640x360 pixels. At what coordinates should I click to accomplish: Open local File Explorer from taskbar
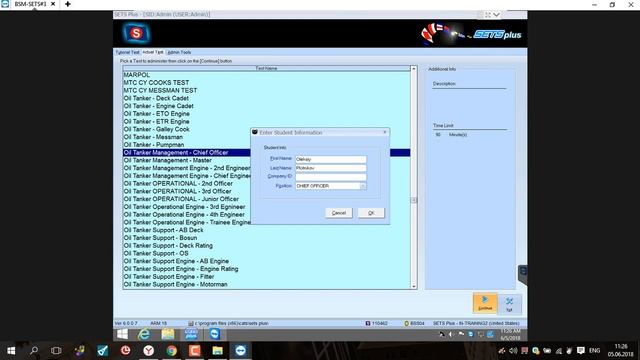click(x=218, y=351)
